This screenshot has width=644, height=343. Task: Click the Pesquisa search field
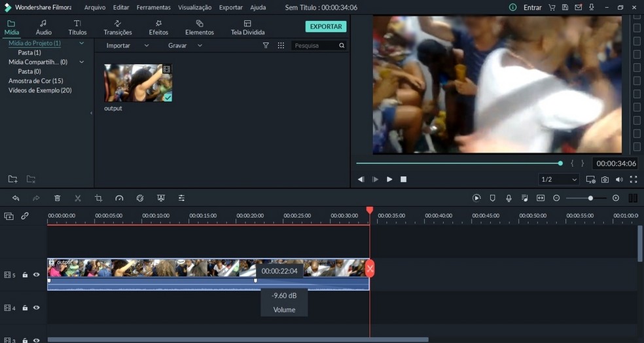pos(319,46)
